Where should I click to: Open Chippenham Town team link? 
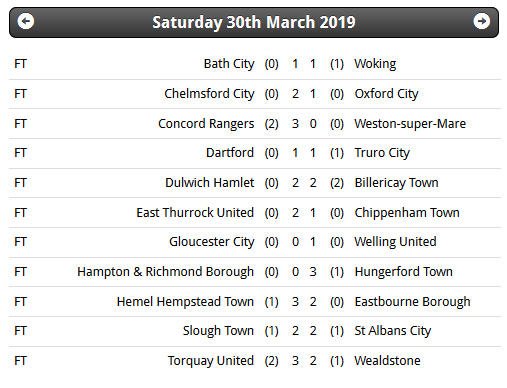(407, 213)
